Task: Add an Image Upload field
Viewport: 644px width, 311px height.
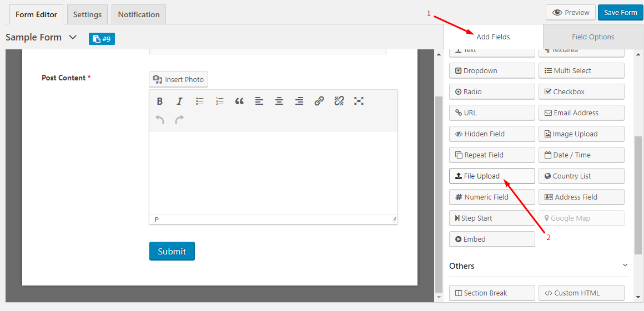Action: 582,134
